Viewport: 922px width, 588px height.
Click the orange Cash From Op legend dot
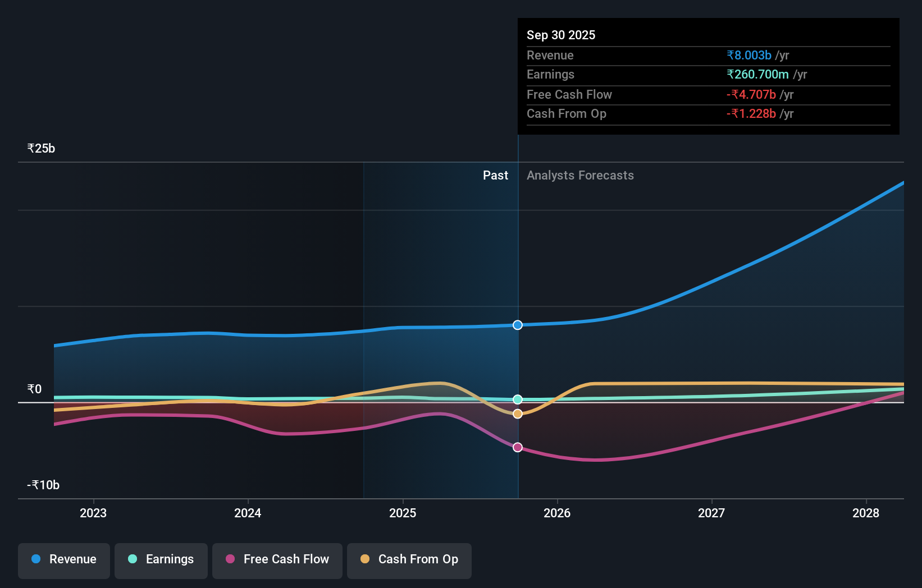pos(364,559)
